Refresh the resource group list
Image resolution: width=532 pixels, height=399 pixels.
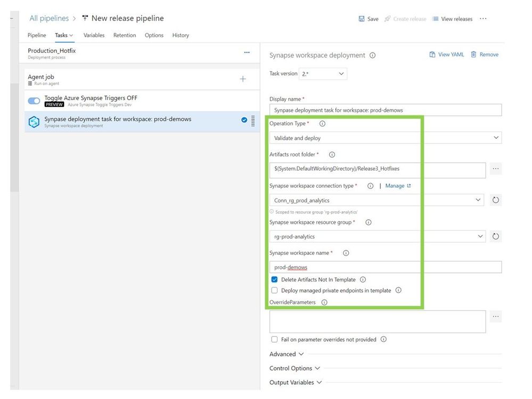coord(495,237)
